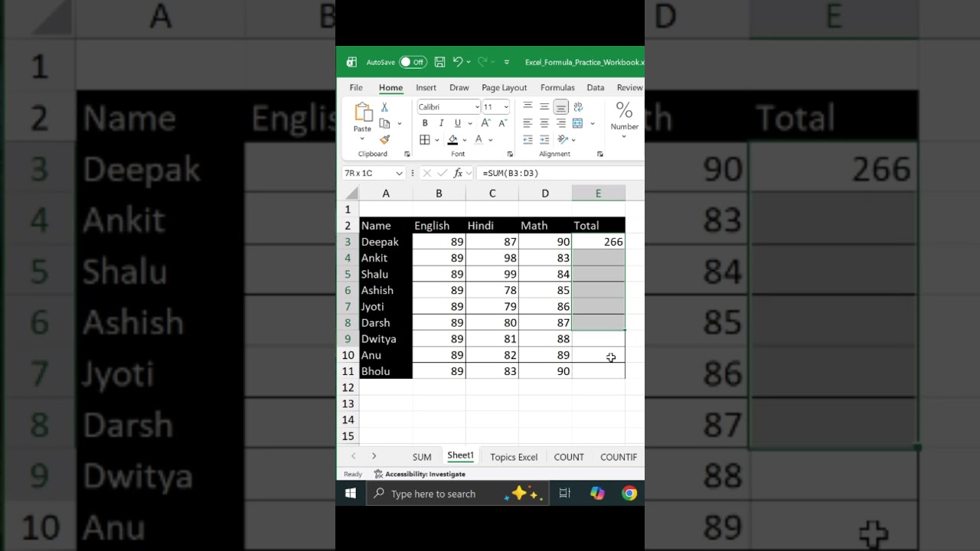Click the Redo arrow icon
The width and height of the screenshot is (980, 551).
[482, 62]
